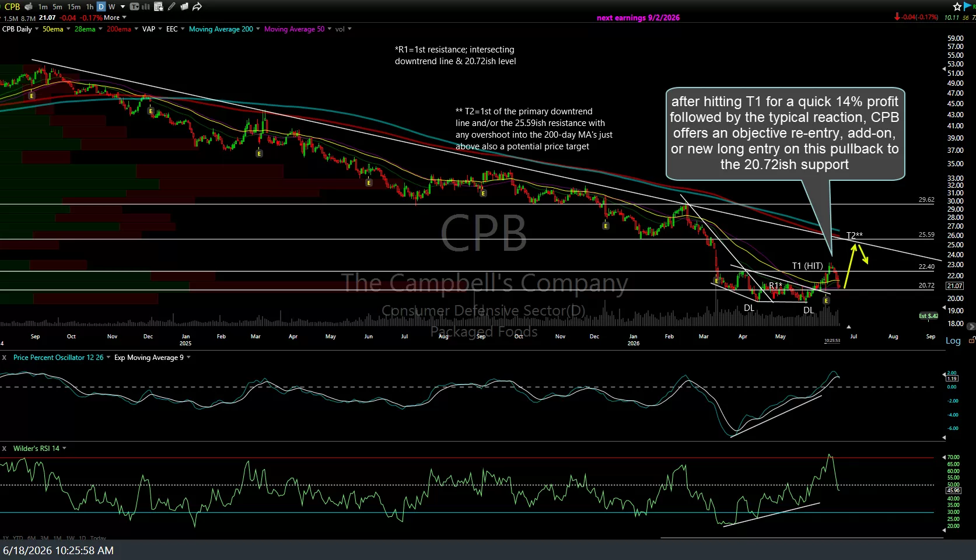Close the Price Percent Oscillator pane
The height and width of the screenshot is (560, 976).
pos(4,358)
